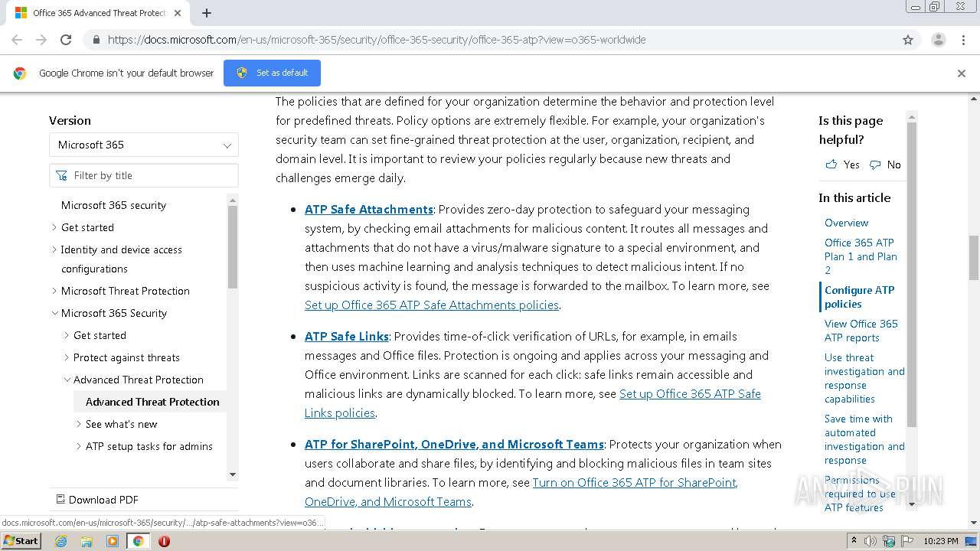The image size is (980, 551).
Task: Click the address bar URL
Action: (377, 40)
